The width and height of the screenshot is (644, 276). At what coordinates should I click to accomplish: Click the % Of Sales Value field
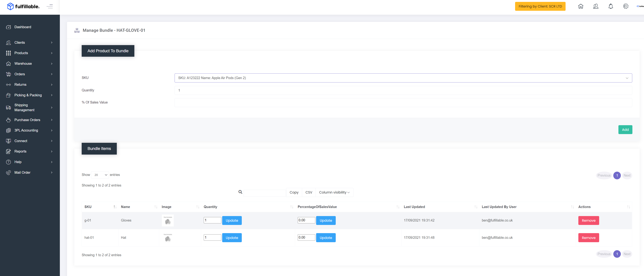[x=403, y=102]
